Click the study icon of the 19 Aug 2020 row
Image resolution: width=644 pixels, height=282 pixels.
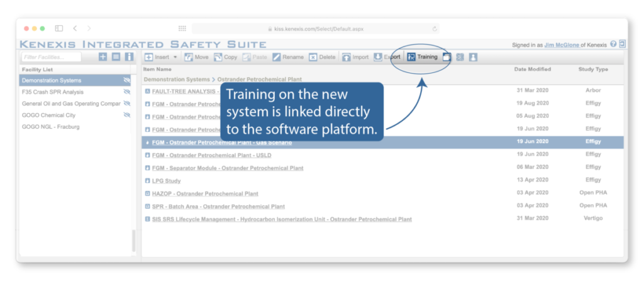click(147, 104)
